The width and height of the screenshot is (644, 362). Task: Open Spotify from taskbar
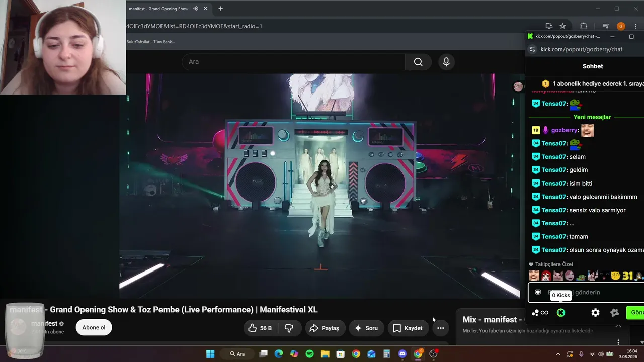click(310, 354)
